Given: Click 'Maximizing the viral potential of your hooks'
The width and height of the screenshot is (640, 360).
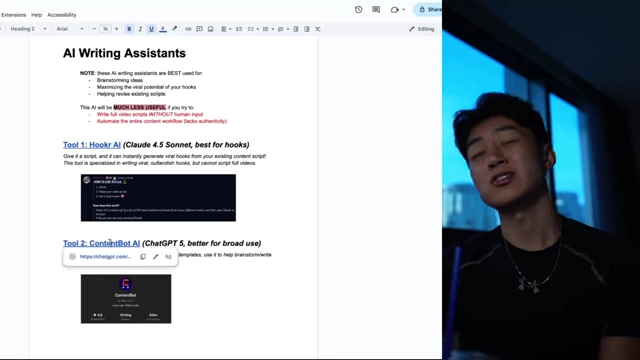Looking at the screenshot, I should (146, 87).
